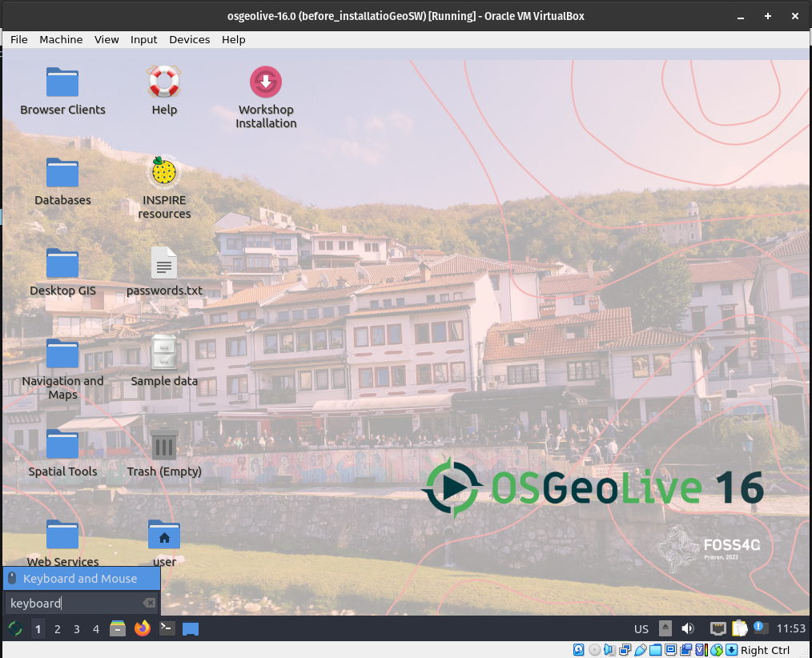Click the VirtualBox CPU virtualization indicator

(701, 650)
